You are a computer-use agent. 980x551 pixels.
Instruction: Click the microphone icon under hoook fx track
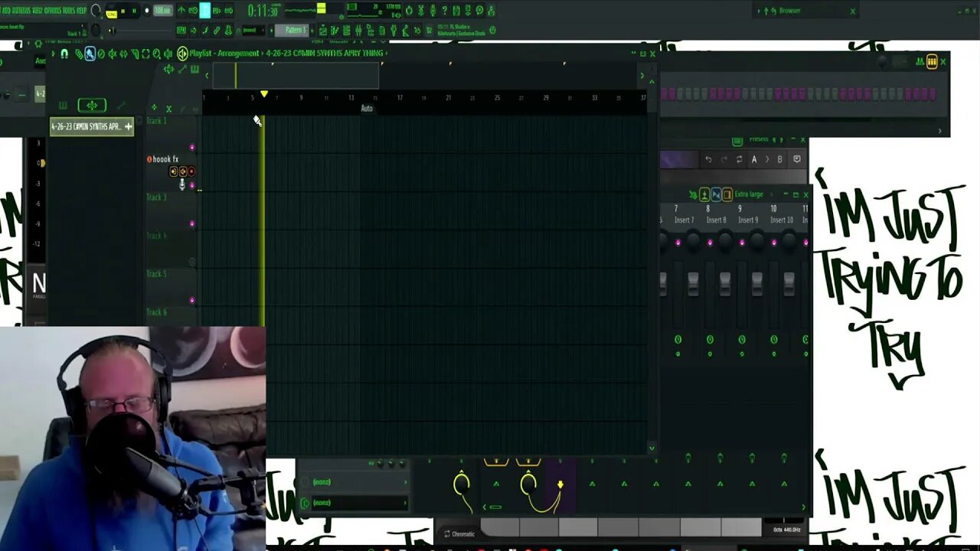[x=182, y=184]
